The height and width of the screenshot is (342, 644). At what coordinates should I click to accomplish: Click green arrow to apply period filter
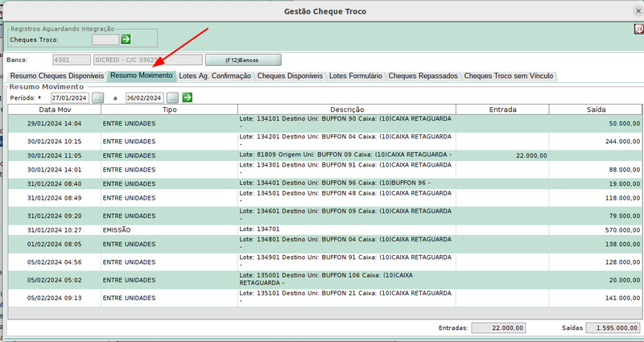click(188, 97)
